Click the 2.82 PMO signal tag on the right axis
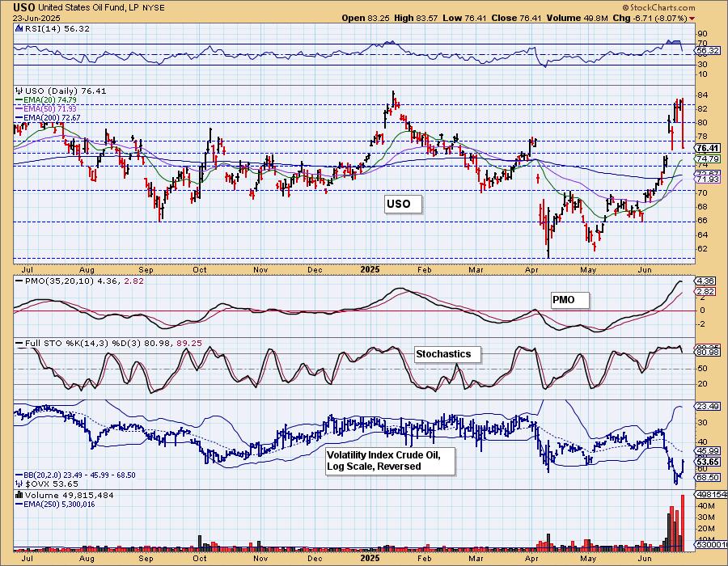Image resolution: width=728 pixels, height=566 pixels. pyautogui.click(x=706, y=291)
